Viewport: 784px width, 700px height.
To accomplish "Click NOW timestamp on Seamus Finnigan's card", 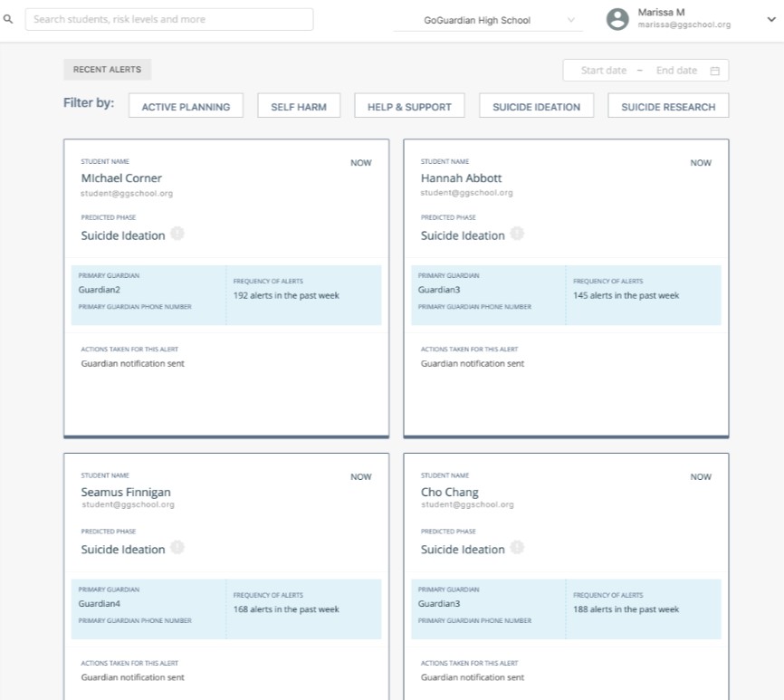I will 361,477.
